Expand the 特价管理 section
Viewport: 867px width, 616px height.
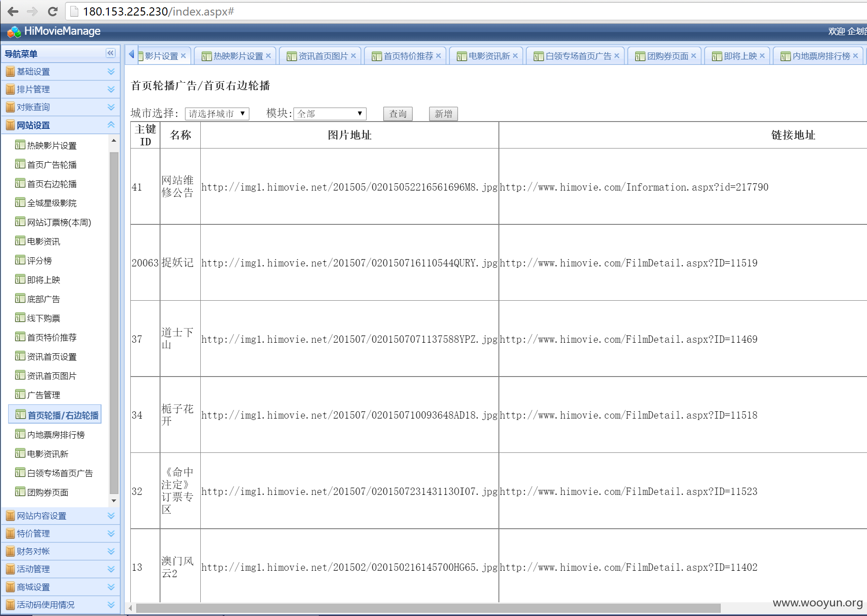pyautogui.click(x=111, y=533)
